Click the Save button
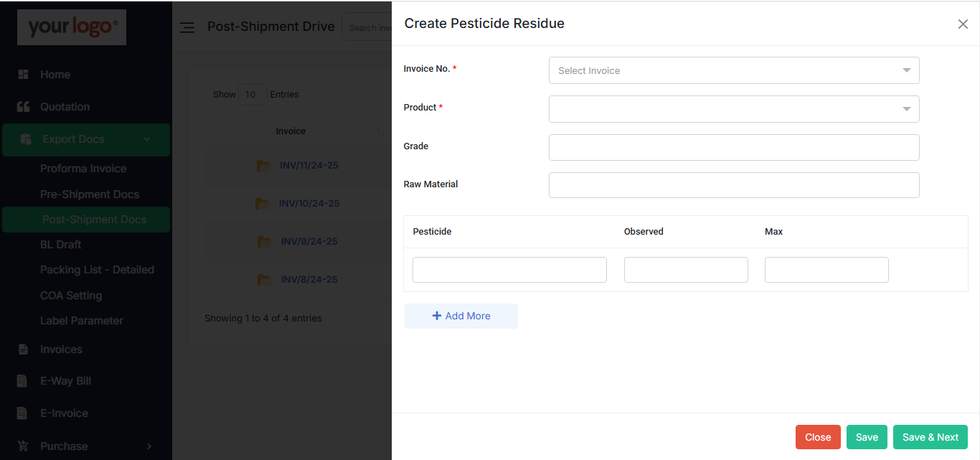 click(867, 437)
